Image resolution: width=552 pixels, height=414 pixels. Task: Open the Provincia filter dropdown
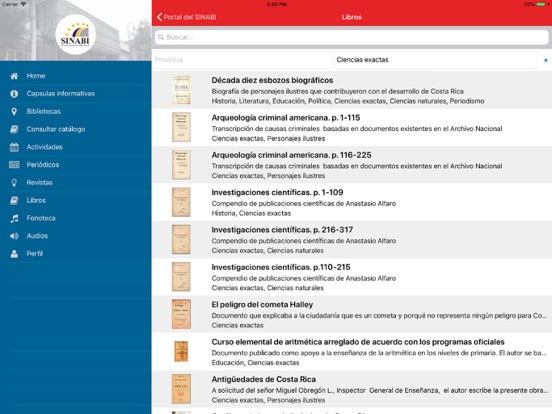(x=242, y=60)
